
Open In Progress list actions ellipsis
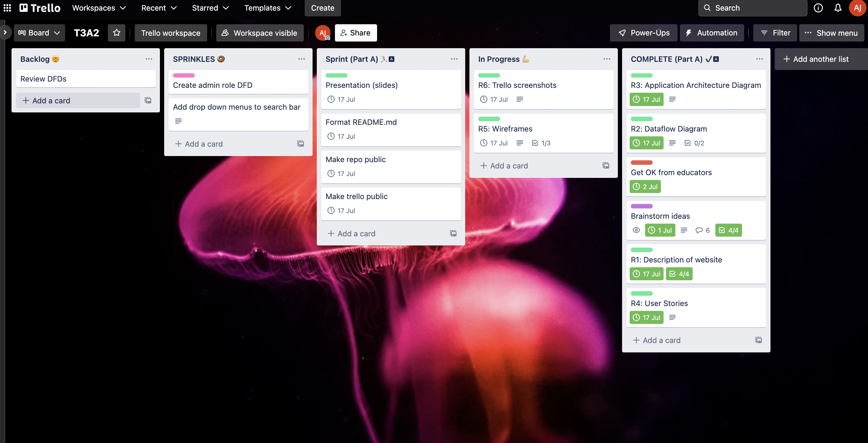tap(607, 59)
